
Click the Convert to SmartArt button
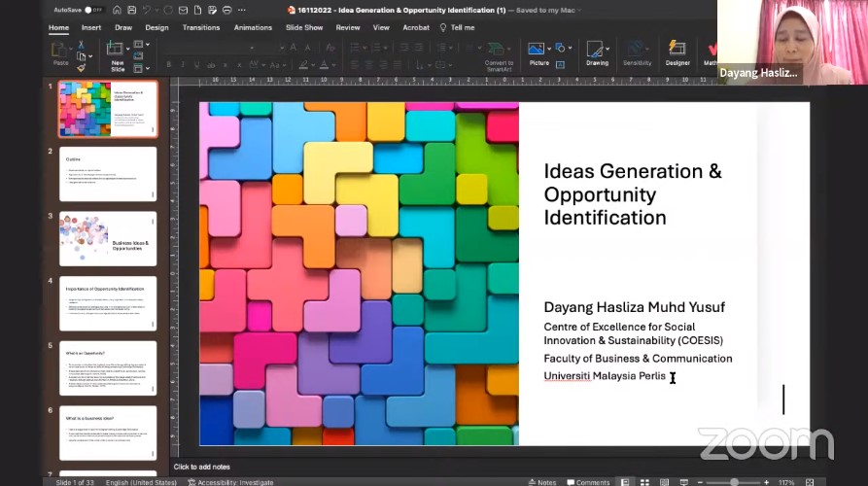(x=499, y=56)
